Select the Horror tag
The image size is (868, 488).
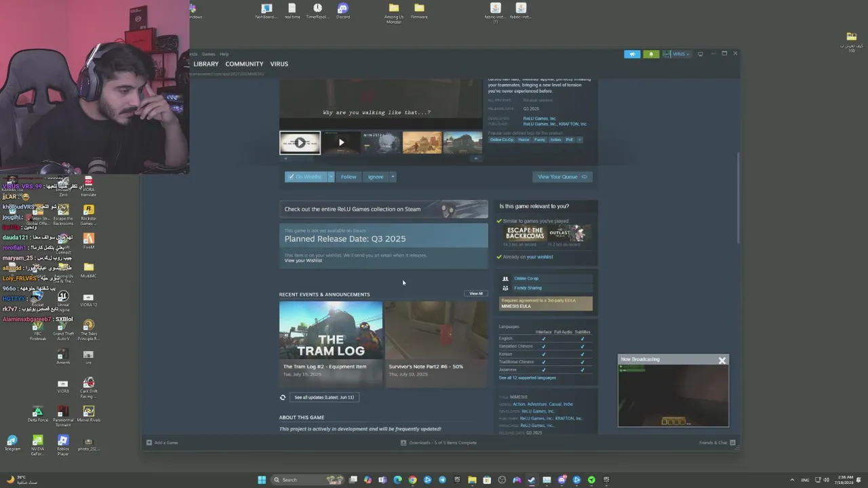point(524,140)
